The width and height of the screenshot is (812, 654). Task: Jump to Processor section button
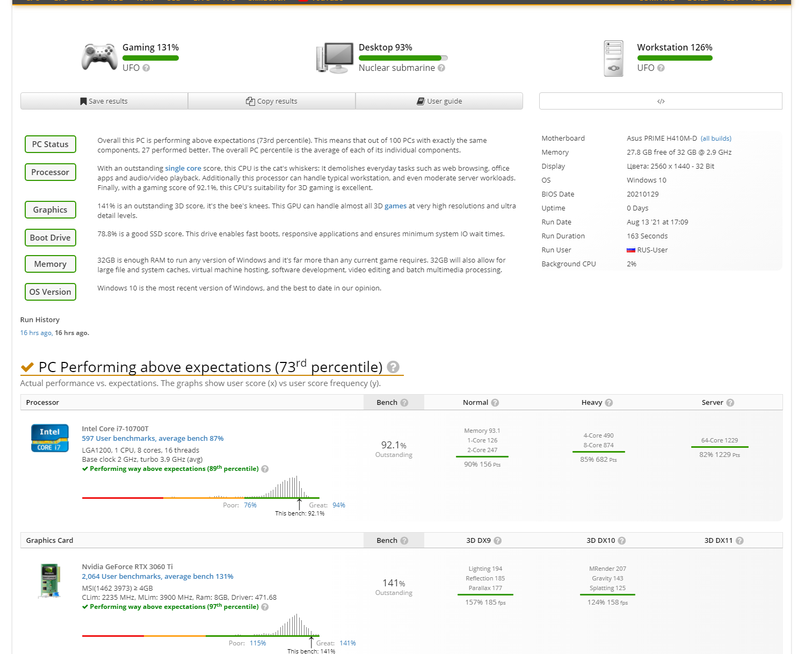pyautogui.click(x=50, y=172)
